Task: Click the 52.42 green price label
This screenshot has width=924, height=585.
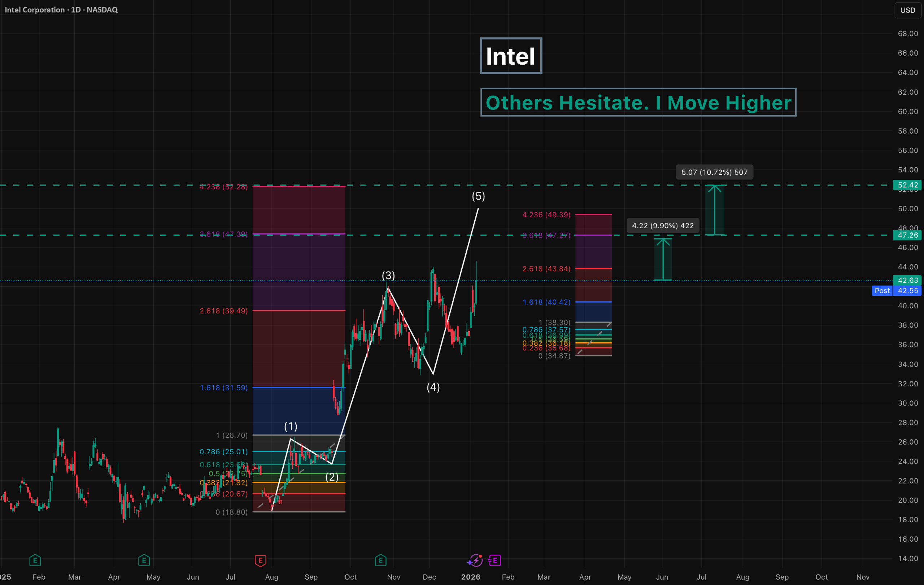Action: pos(907,185)
